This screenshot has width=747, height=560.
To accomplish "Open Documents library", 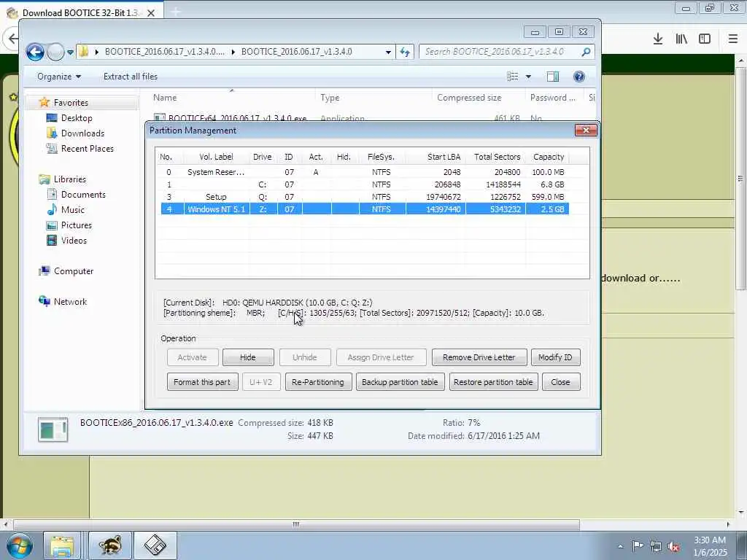I will 83,194.
